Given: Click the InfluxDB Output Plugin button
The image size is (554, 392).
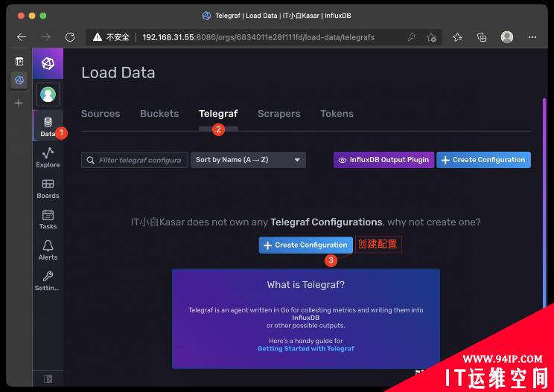Looking at the screenshot, I should pyautogui.click(x=383, y=160).
